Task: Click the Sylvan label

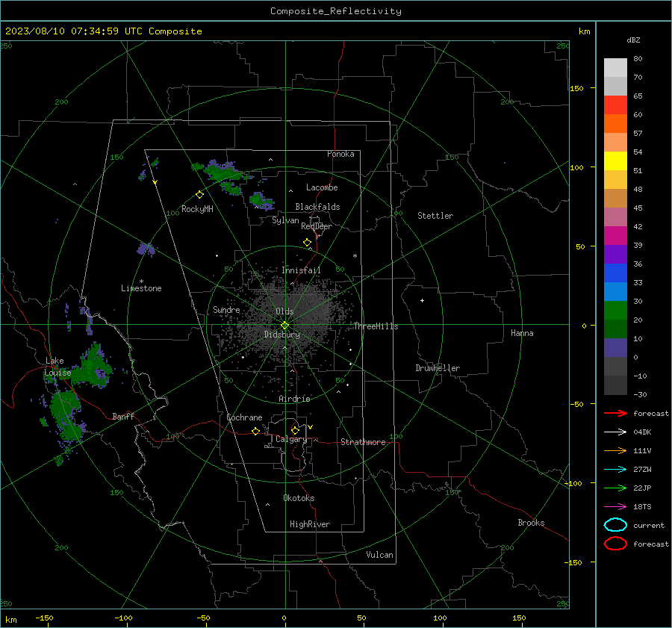Action: tap(285, 220)
